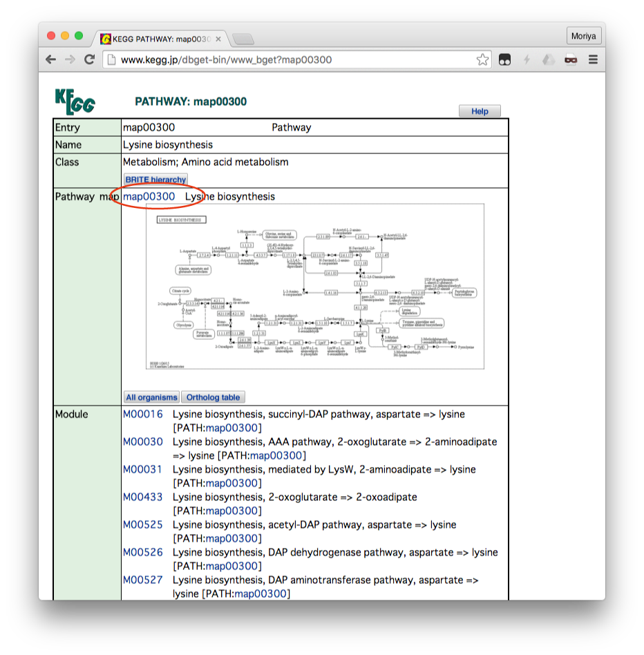Click the browser forward arrow
The height and width of the screenshot is (655, 644).
point(70,59)
